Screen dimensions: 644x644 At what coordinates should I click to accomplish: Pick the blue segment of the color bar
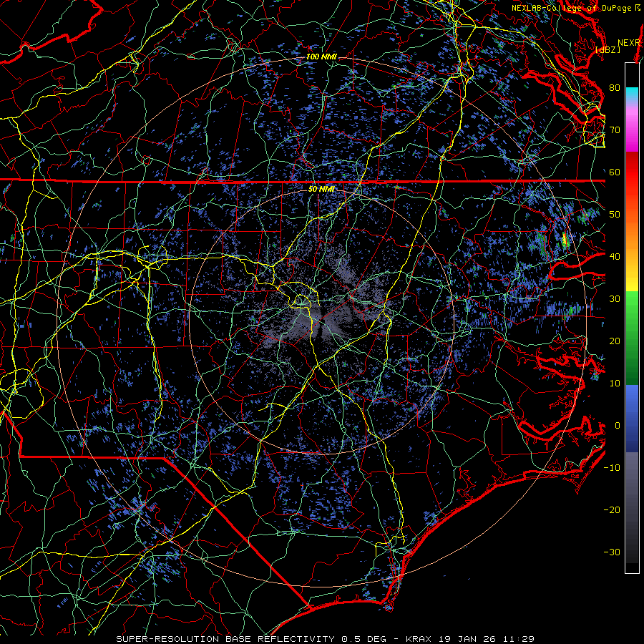click(x=632, y=417)
